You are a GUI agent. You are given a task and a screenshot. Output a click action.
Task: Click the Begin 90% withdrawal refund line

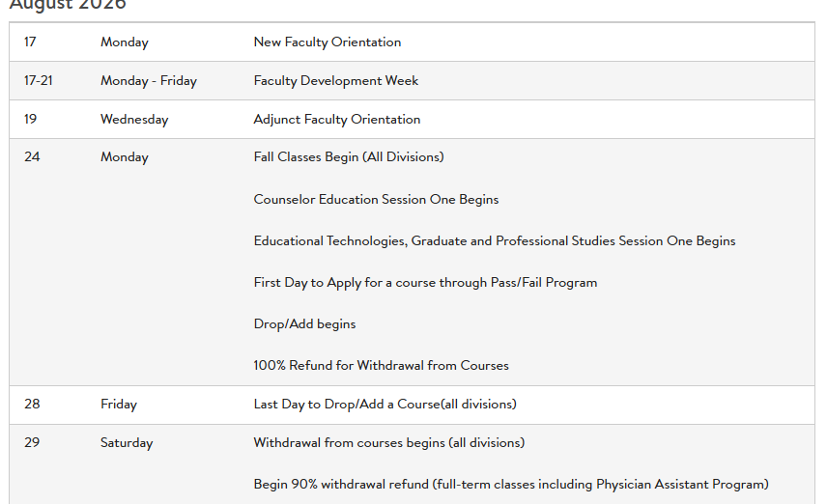[x=511, y=485]
